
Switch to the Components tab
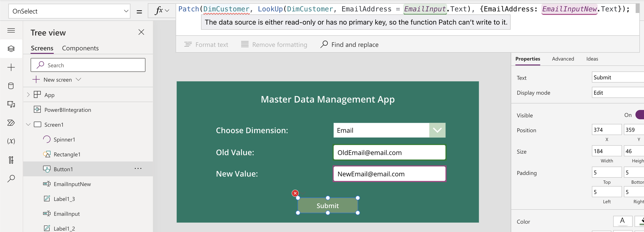(80, 48)
